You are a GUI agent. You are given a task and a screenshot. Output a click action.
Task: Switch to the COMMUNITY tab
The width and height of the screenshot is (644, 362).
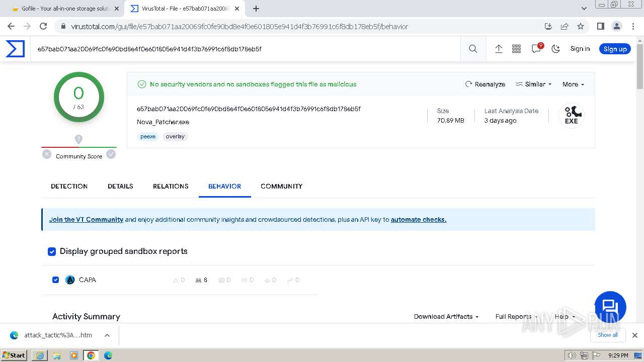(x=281, y=186)
